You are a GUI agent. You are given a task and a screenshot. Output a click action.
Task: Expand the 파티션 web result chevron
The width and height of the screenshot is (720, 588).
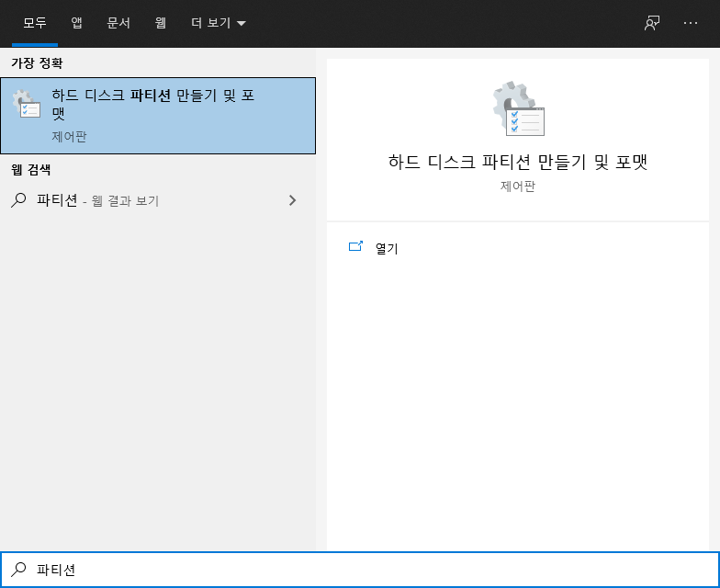pyautogui.click(x=292, y=200)
